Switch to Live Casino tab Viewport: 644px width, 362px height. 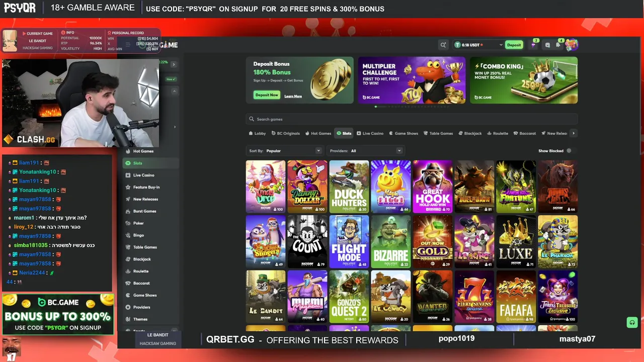pos(370,133)
